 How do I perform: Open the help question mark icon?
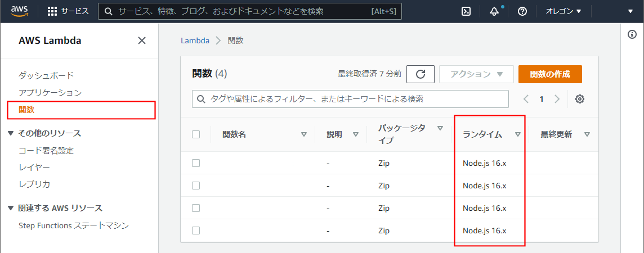[x=522, y=11]
